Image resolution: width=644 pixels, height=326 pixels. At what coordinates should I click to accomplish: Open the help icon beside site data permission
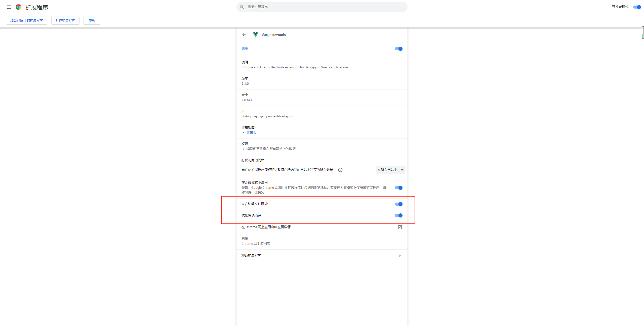[340, 170]
